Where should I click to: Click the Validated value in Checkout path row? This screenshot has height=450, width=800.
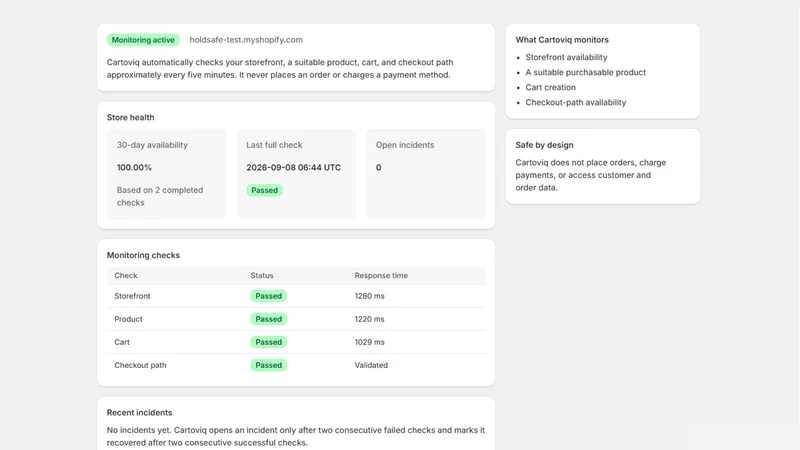371,365
